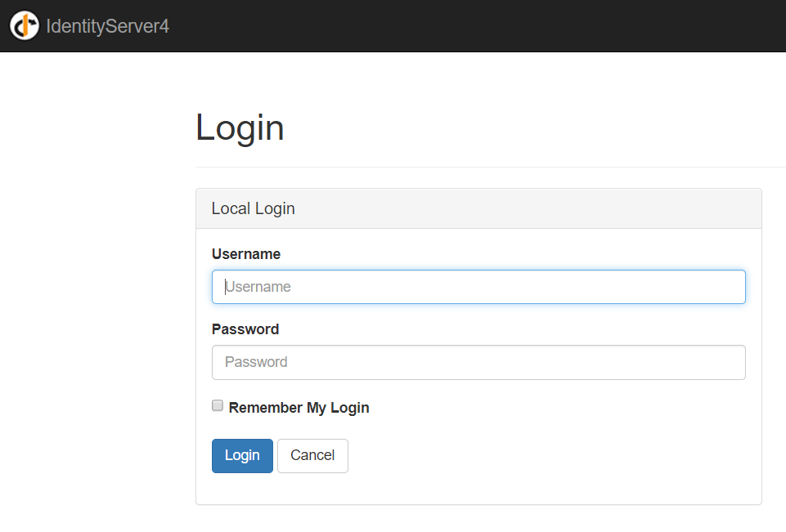Click empty area of dark navigation bar
Viewport: 786px width, 532px height.
click(476, 26)
